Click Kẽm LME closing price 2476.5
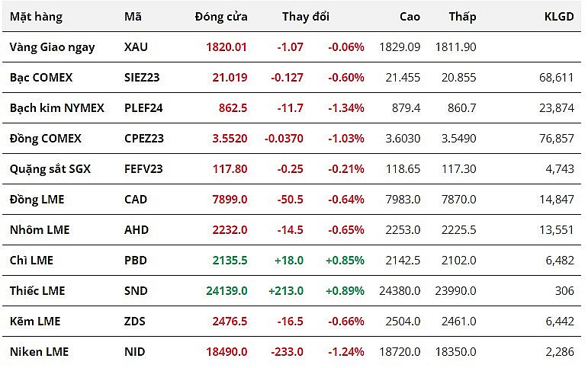Image resolution: width=588 pixels, height=368 pixels. click(x=230, y=322)
